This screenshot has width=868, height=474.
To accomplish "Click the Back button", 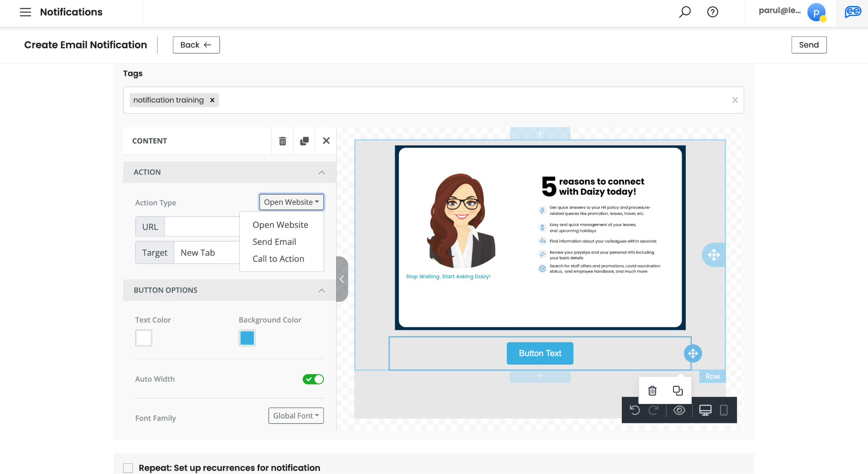I will point(196,45).
